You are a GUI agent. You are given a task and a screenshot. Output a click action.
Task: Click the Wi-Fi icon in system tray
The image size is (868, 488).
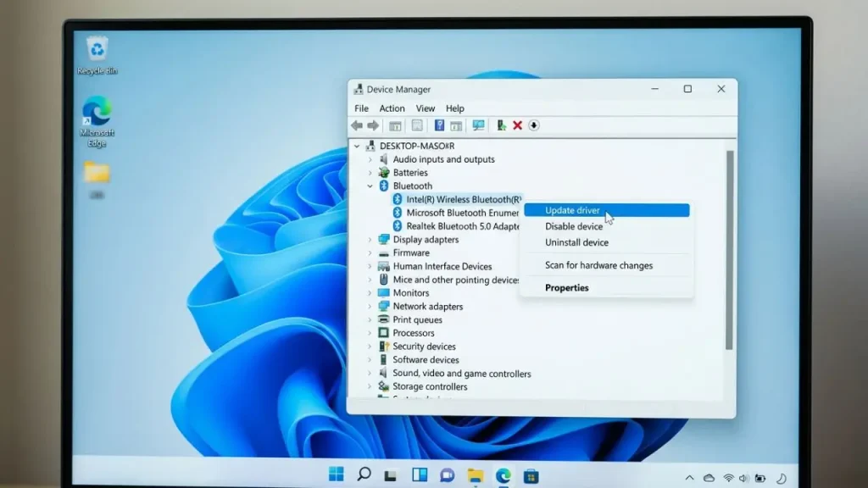[728, 478]
